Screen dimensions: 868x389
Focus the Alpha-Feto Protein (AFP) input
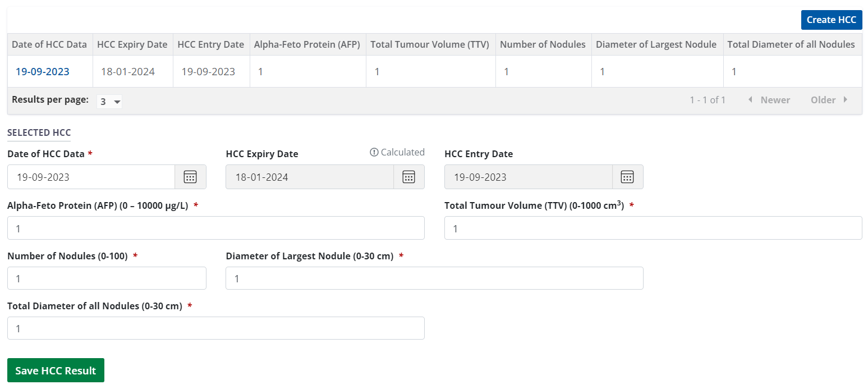coord(215,228)
